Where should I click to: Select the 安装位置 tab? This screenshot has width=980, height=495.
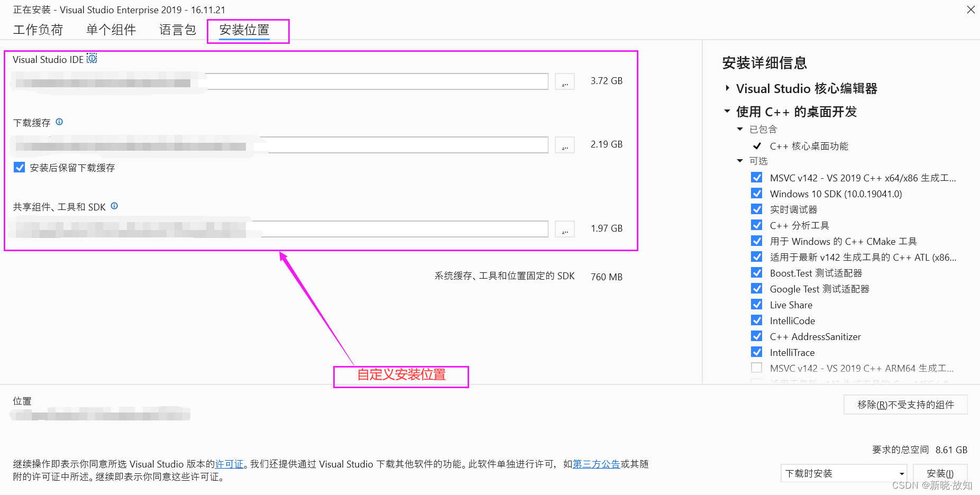(x=244, y=30)
